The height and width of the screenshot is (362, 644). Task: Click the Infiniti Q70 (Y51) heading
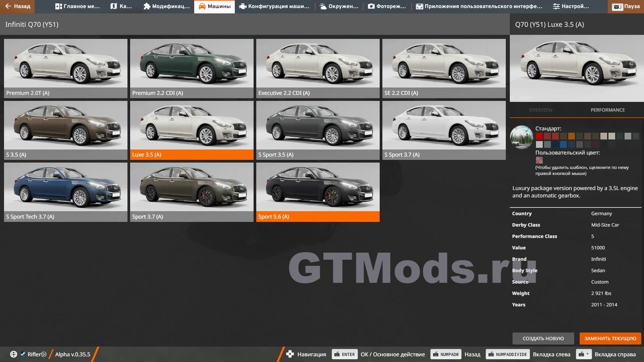click(32, 24)
